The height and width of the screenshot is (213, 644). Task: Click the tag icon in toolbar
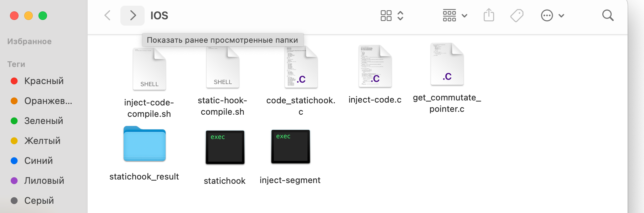(516, 16)
